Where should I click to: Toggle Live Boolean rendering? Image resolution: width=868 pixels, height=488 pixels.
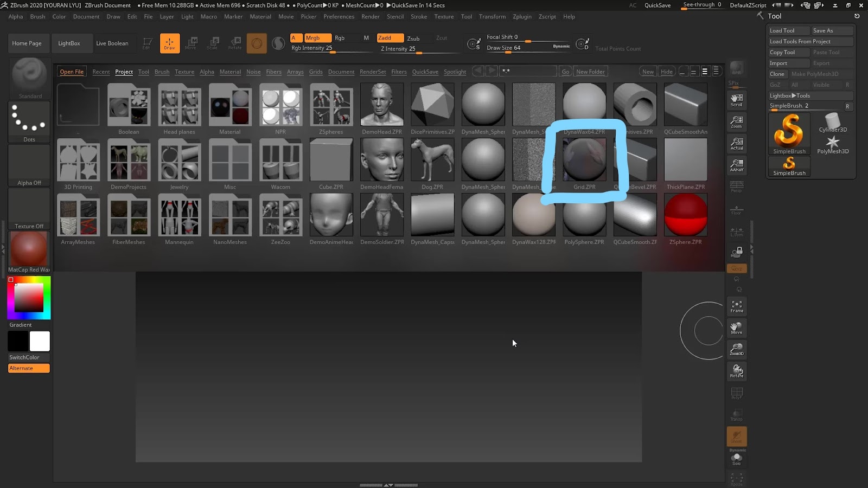112,43
